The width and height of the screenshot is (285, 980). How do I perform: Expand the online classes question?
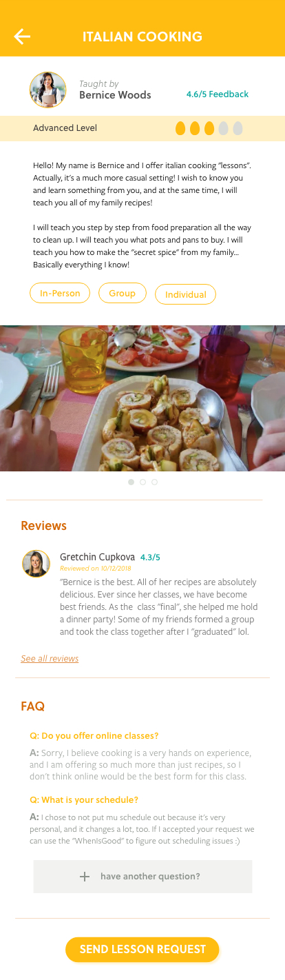click(94, 736)
